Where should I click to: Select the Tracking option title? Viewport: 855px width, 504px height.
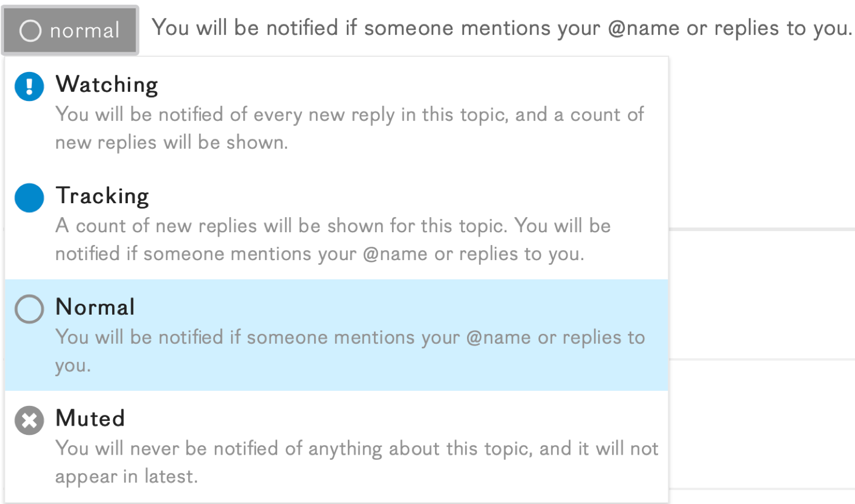click(102, 196)
